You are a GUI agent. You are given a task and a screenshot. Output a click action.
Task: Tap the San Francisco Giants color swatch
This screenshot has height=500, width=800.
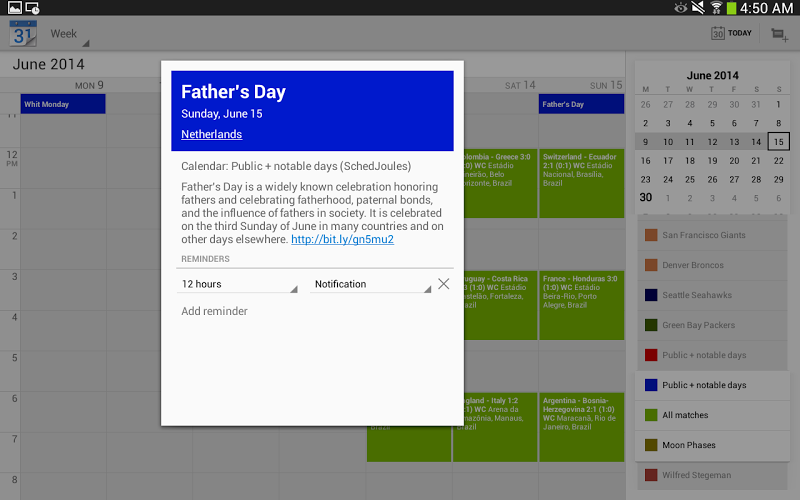point(651,235)
